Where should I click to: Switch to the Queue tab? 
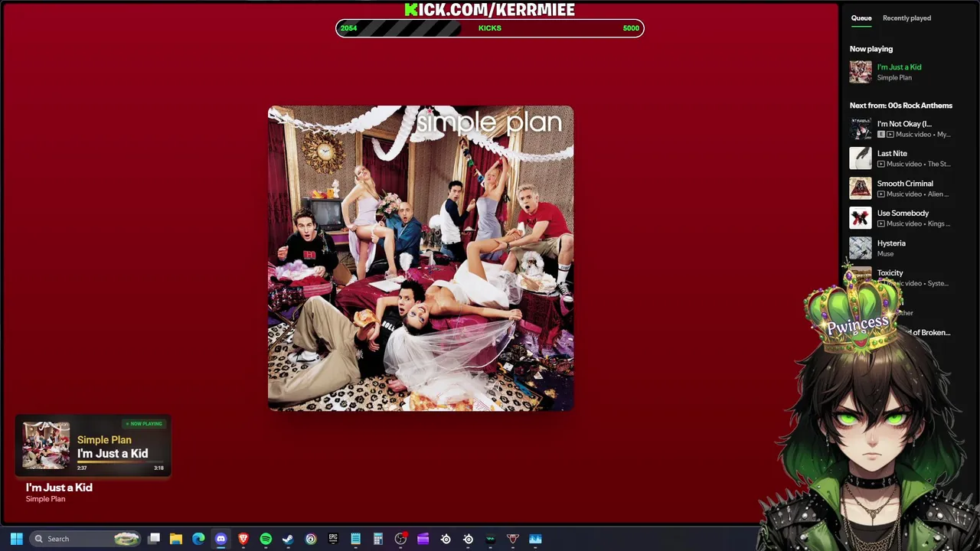pos(861,18)
